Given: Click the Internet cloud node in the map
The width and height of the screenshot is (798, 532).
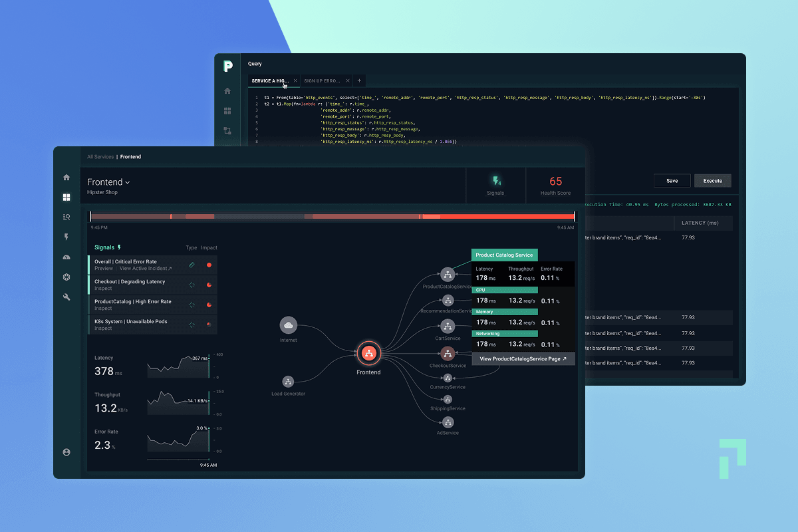Looking at the screenshot, I should 288,327.
